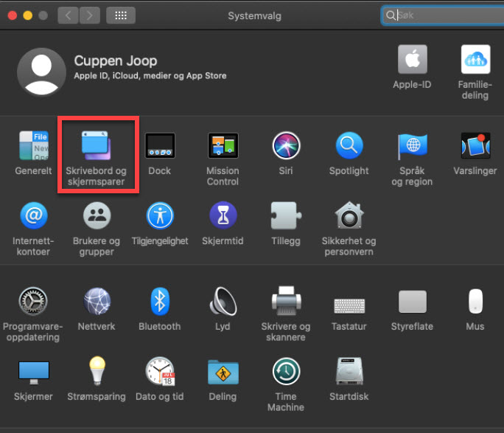
Task: Click the back navigation arrow
Action: coord(69,15)
